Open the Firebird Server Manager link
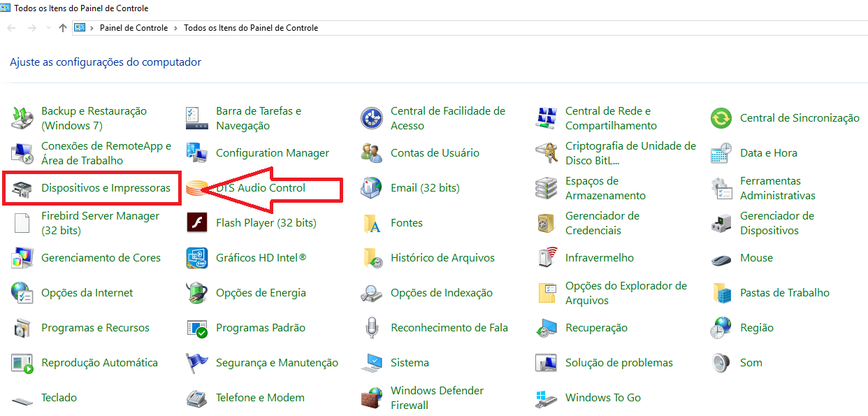The height and width of the screenshot is (416, 868). (x=100, y=223)
